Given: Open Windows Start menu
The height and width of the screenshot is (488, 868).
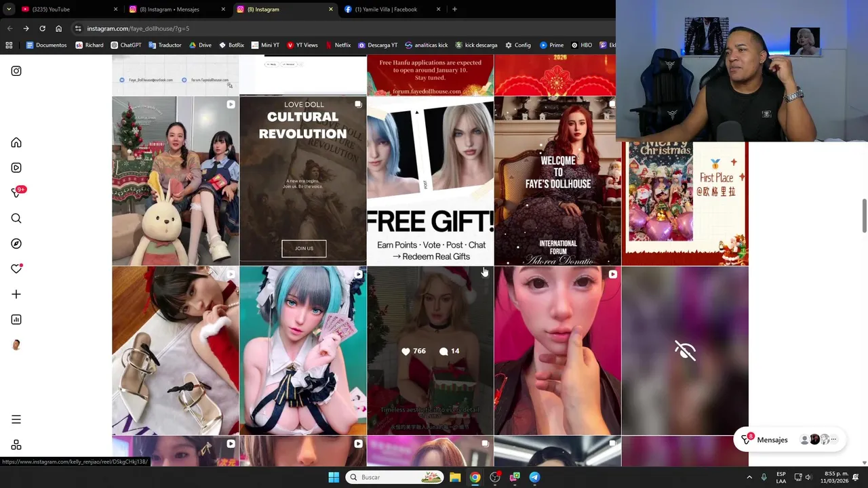Looking at the screenshot, I should (334, 477).
